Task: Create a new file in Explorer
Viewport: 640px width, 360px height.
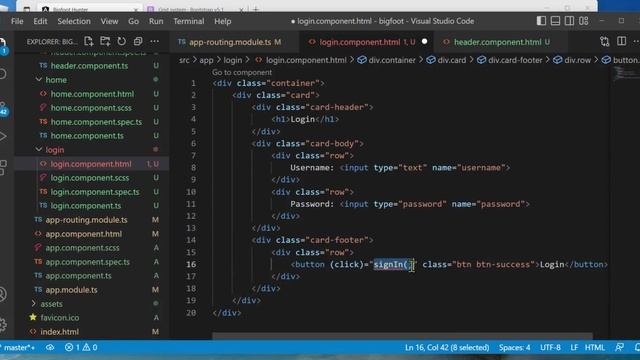Action: pos(89,41)
